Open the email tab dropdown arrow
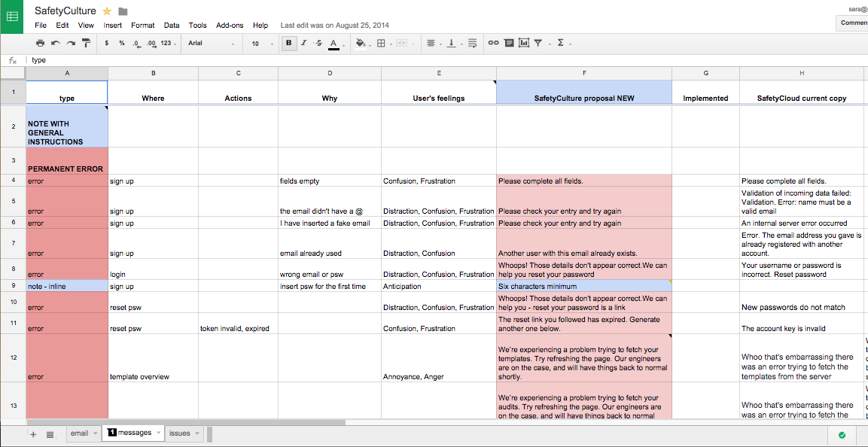The width and height of the screenshot is (868, 447). pyautogui.click(x=96, y=433)
